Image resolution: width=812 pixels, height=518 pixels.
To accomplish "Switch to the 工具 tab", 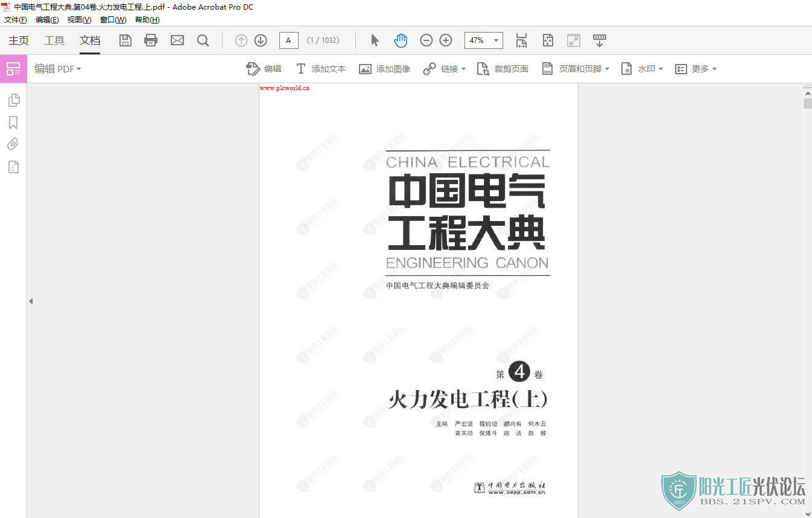I will pos(54,40).
